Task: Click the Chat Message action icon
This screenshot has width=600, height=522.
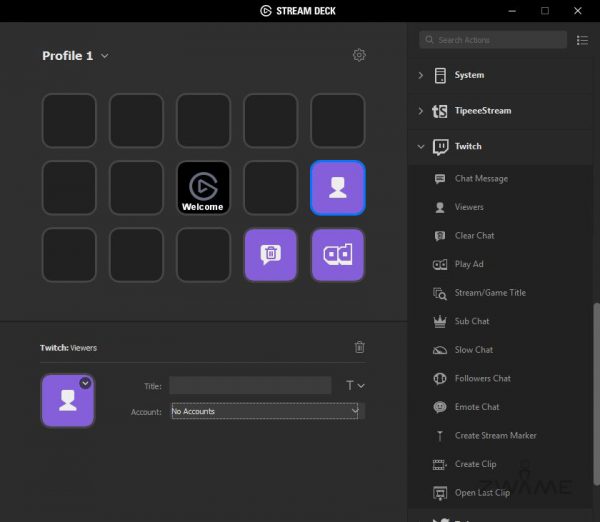Action: click(x=440, y=179)
